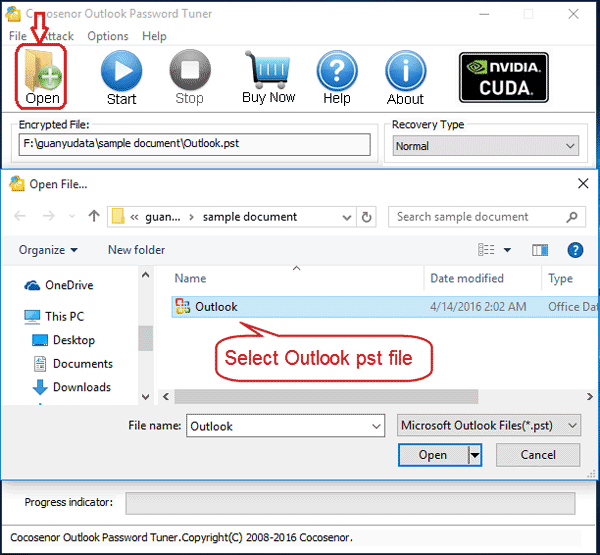Start the password attack

[121, 78]
